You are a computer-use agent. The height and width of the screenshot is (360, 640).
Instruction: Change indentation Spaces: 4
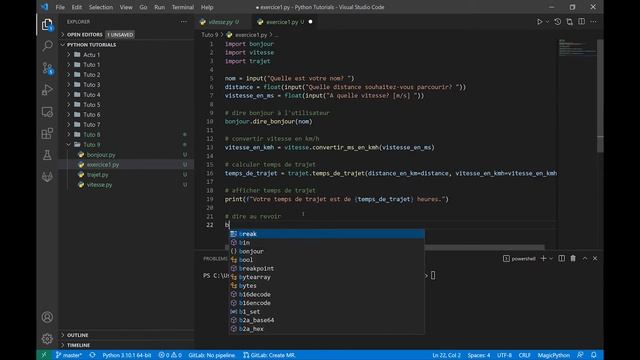click(x=479, y=355)
